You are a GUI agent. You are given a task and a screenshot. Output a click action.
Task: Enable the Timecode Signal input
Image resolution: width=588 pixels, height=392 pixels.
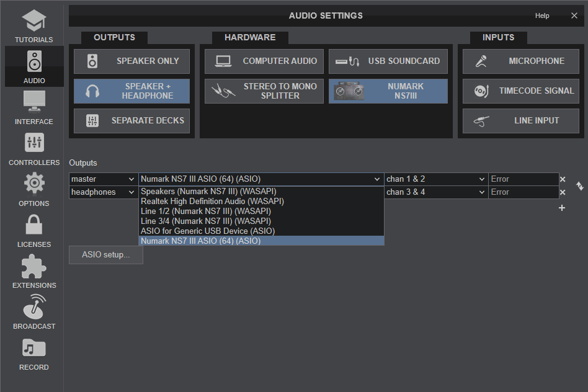pyautogui.click(x=520, y=91)
